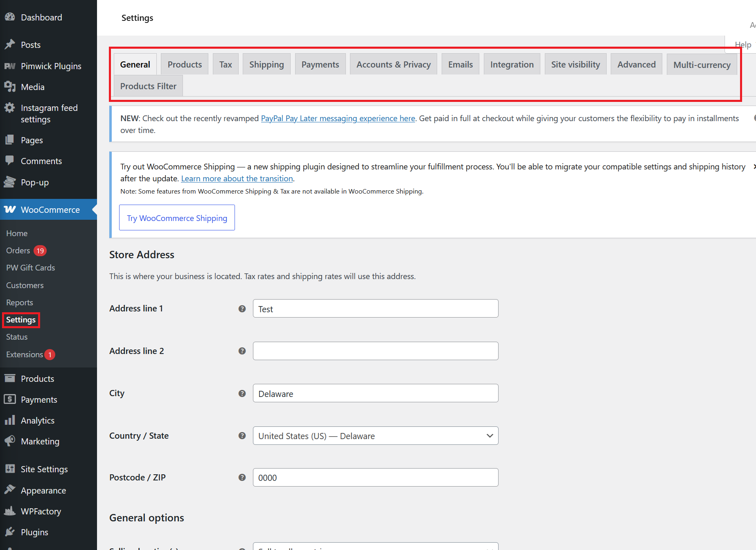Image resolution: width=756 pixels, height=550 pixels.
Task: Expand the Help panel tab
Action: tap(743, 45)
